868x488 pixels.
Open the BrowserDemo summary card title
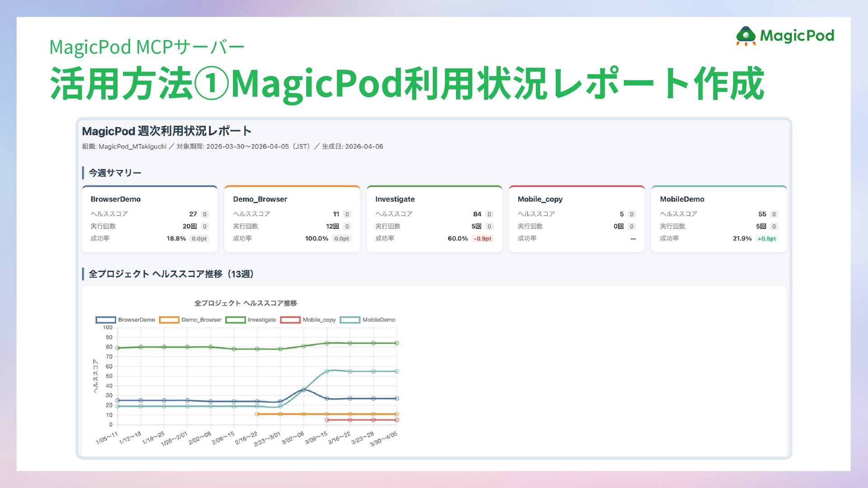tap(115, 199)
